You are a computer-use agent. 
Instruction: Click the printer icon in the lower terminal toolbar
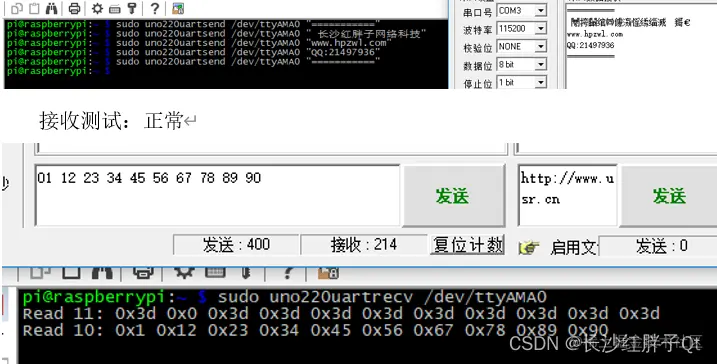(x=143, y=273)
